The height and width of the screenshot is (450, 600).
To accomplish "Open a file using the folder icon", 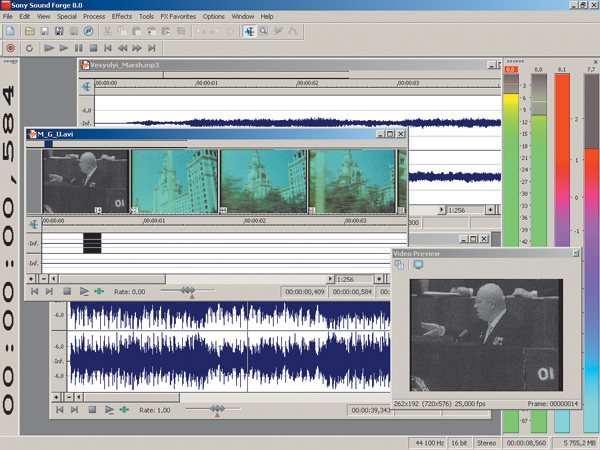I will (x=30, y=31).
